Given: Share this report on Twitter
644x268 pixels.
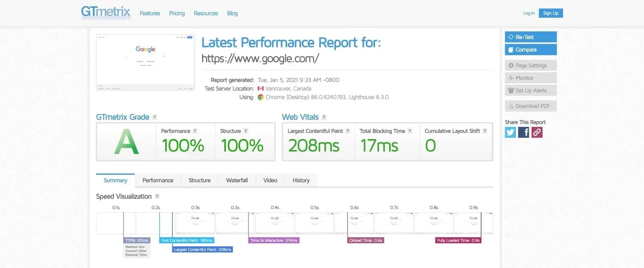Looking at the screenshot, I should pos(510,132).
